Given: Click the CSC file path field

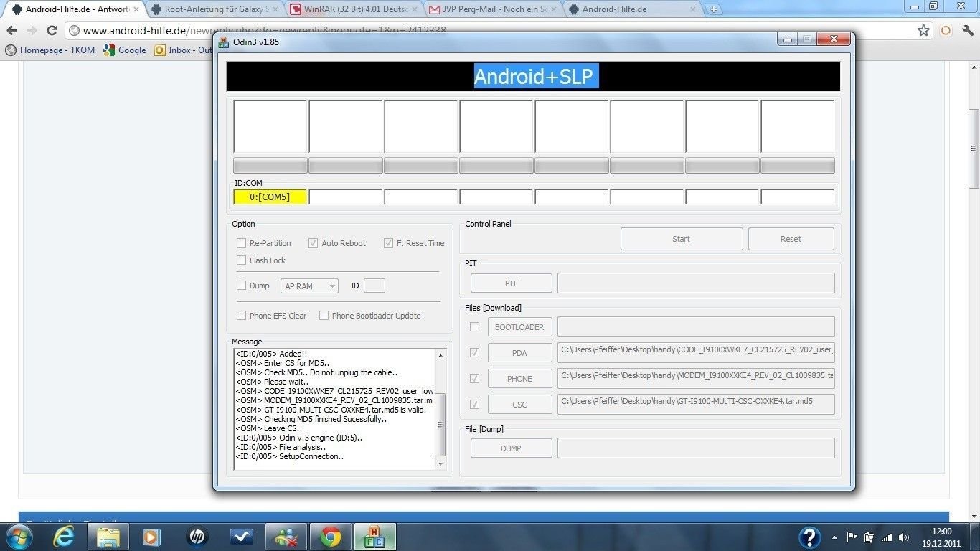Looking at the screenshot, I should point(696,404).
